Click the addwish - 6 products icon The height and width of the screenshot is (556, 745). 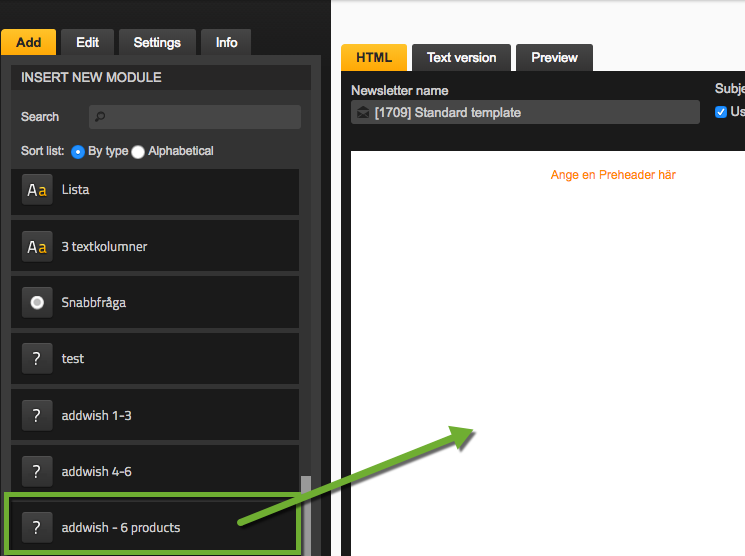[37, 527]
